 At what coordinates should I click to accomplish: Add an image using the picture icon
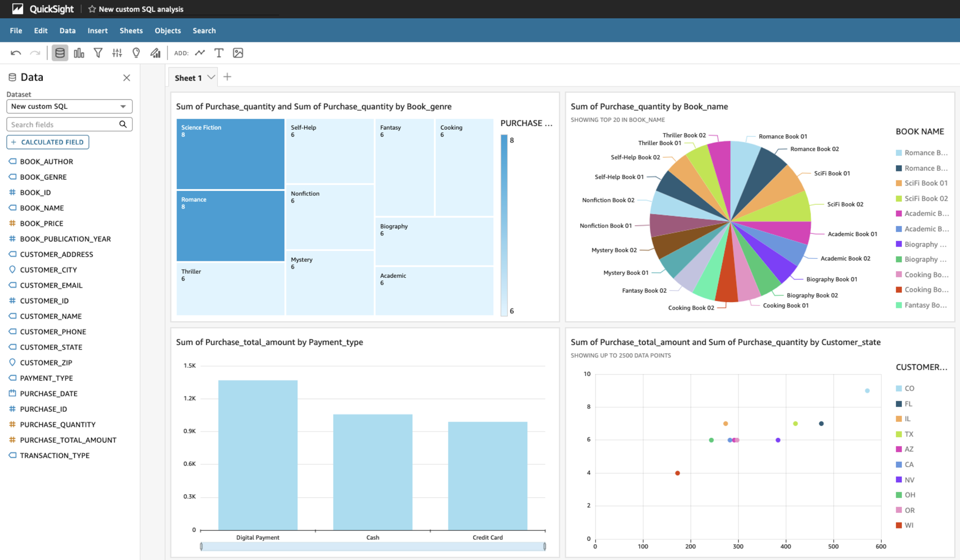coord(238,53)
